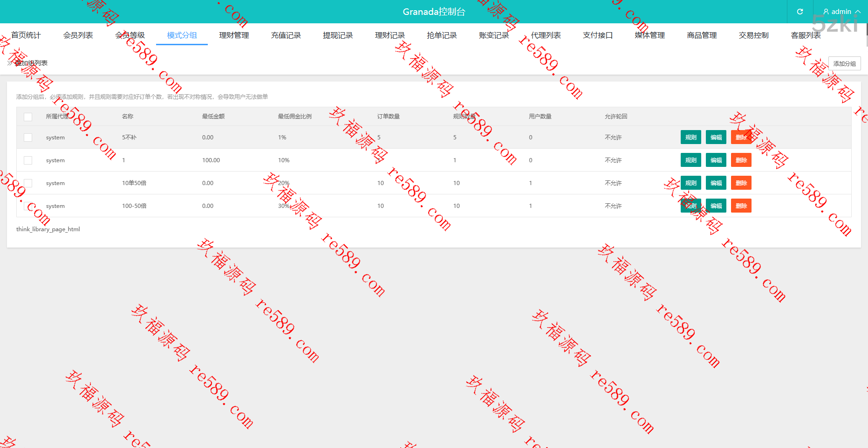This screenshot has height=448, width=868.
Task: Tick the checkbox for the 10单50倍 row
Action: [x=28, y=183]
